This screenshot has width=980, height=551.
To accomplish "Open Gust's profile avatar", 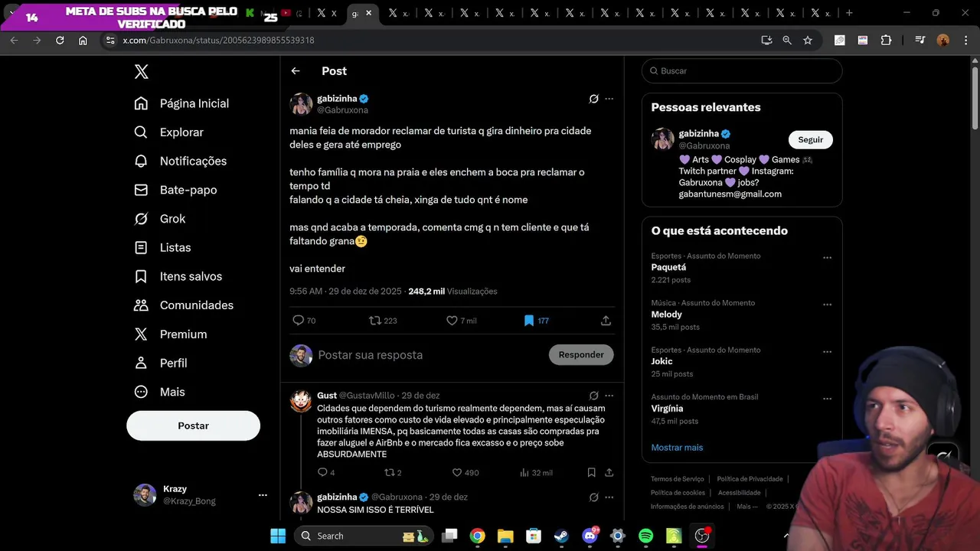I will [301, 401].
